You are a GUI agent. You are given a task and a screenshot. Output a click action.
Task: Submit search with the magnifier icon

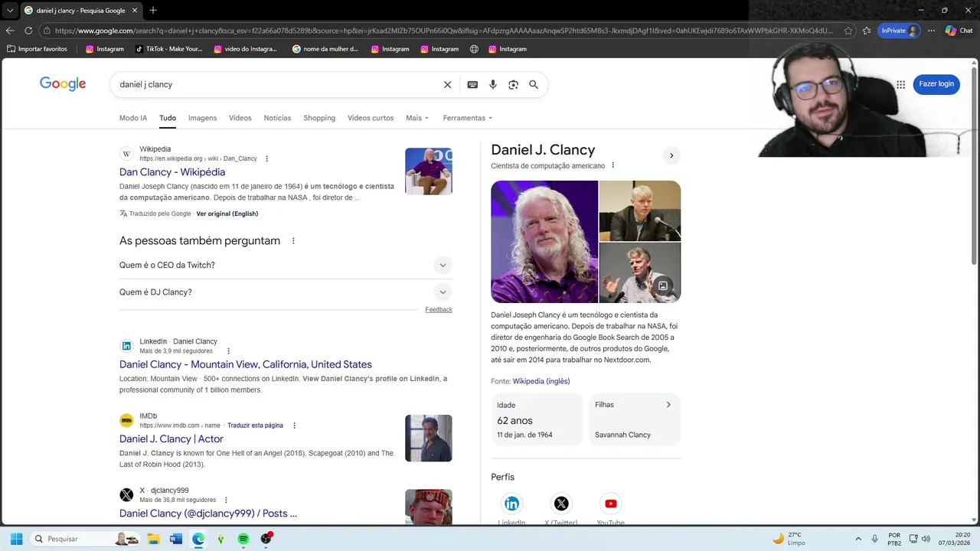pos(534,85)
